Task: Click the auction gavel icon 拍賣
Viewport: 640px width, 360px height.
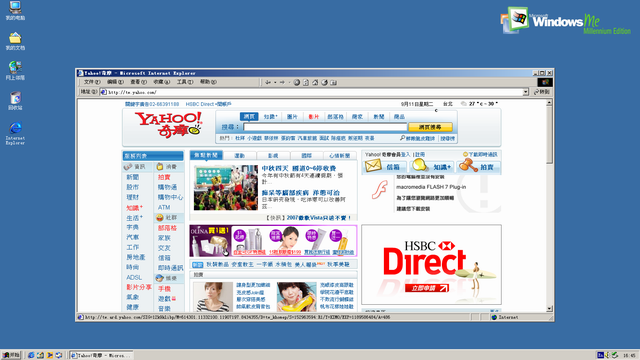Action: pyautogui.click(x=468, y=165)
